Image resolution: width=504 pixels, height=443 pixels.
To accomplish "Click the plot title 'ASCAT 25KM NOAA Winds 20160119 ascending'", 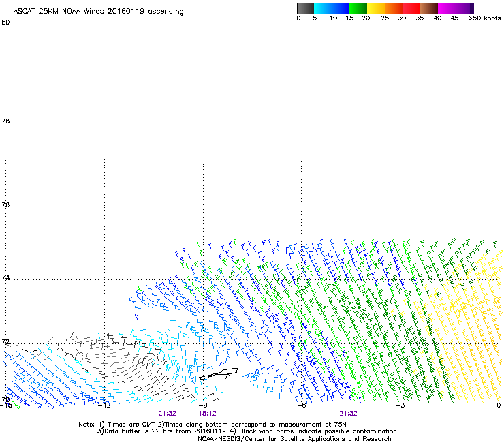I will (98, 12).
